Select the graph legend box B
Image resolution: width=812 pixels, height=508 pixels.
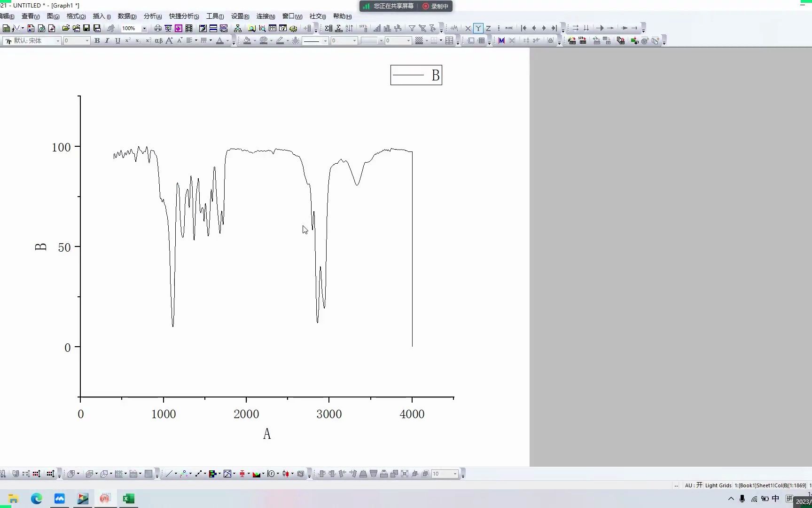click(416, 75)
